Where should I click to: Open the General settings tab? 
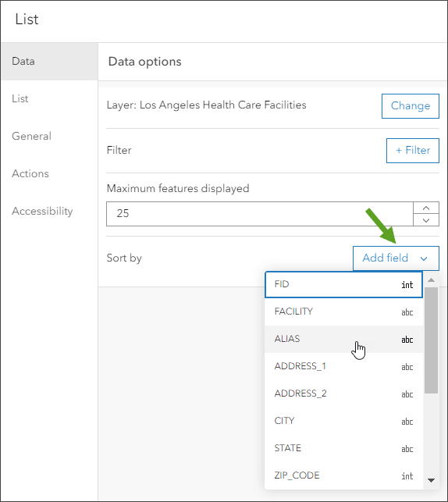pyautogui.click(x=49, y=136)
